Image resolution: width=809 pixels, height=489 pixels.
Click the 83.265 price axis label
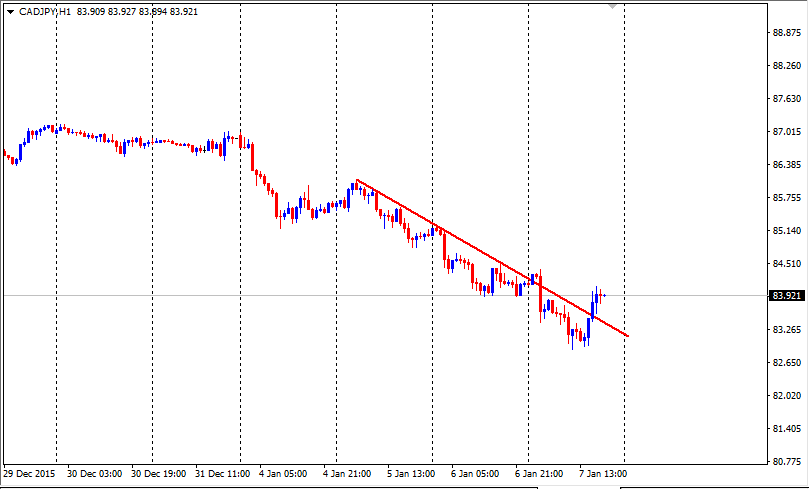pyautogui.click(x=787, y=330)
